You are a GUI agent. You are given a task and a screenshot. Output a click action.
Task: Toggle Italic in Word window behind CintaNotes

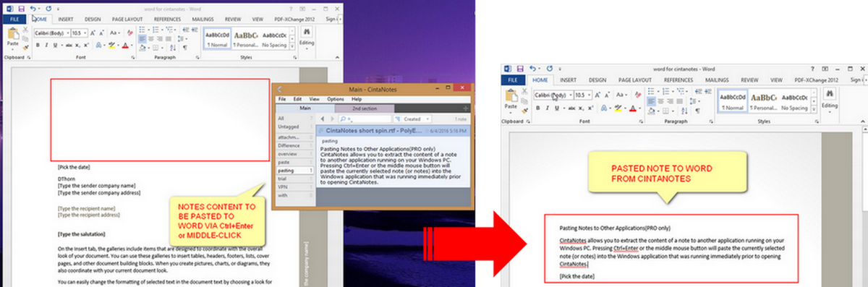coord(46,45)
